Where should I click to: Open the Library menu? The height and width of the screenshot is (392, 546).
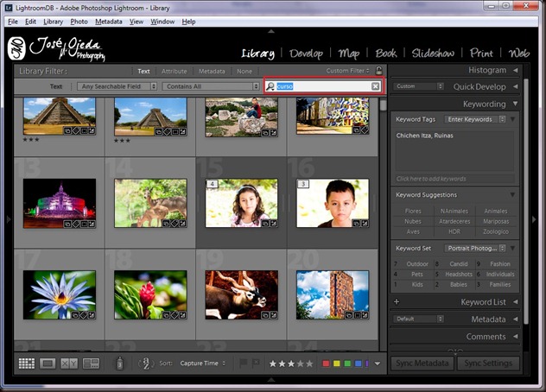click(x=53, y=22)
